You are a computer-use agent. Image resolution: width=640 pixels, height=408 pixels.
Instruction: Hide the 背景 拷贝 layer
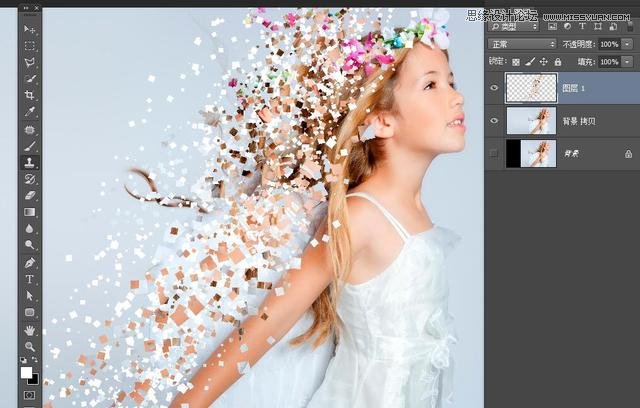[x=494, y=121]
